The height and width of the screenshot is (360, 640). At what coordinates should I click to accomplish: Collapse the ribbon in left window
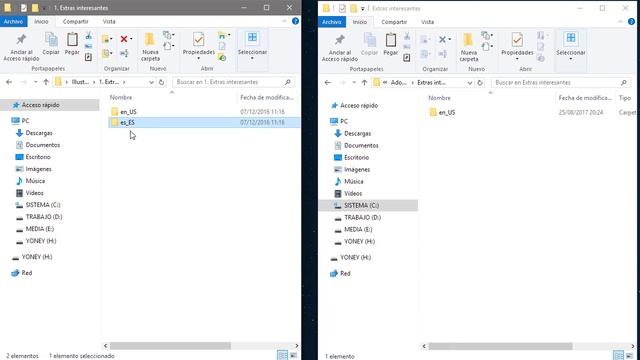[x=284, y=21]
